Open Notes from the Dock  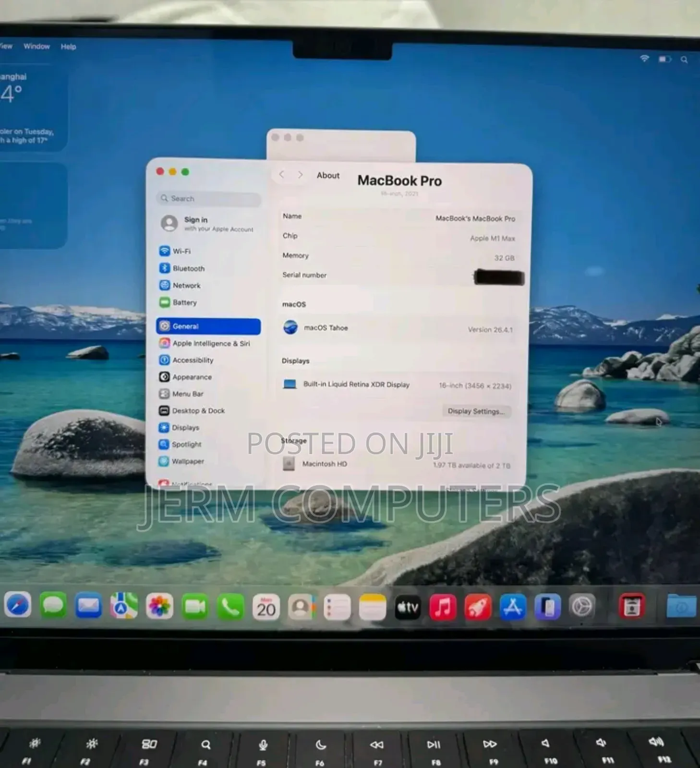[373, 608]
